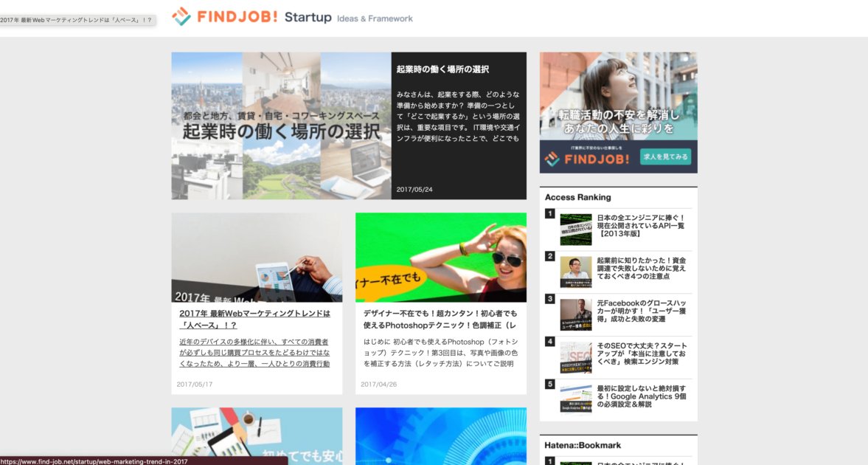Screen dimensions: 868x465
Task: Open thumbnail for 元Facebookのグロースハッカー article
Action: point(576,315)
